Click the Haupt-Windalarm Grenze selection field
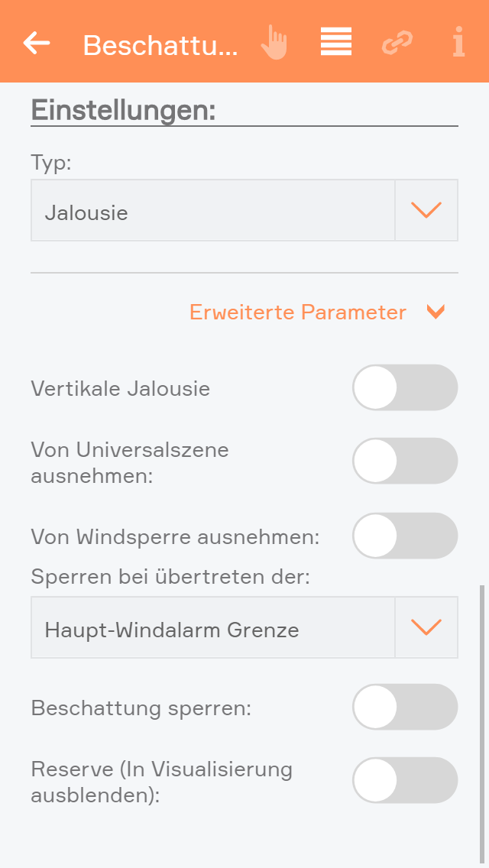The height and width of the screenshot is (868, 489). point(212,628)
